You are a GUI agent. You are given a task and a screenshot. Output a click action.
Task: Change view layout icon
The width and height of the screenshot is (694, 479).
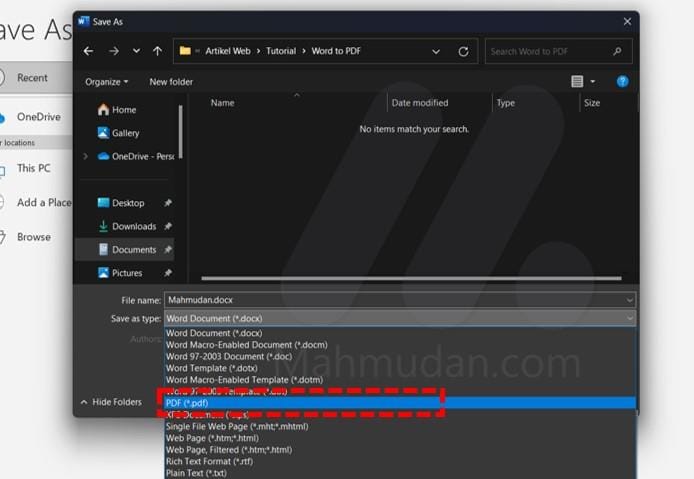pos(577,81)
